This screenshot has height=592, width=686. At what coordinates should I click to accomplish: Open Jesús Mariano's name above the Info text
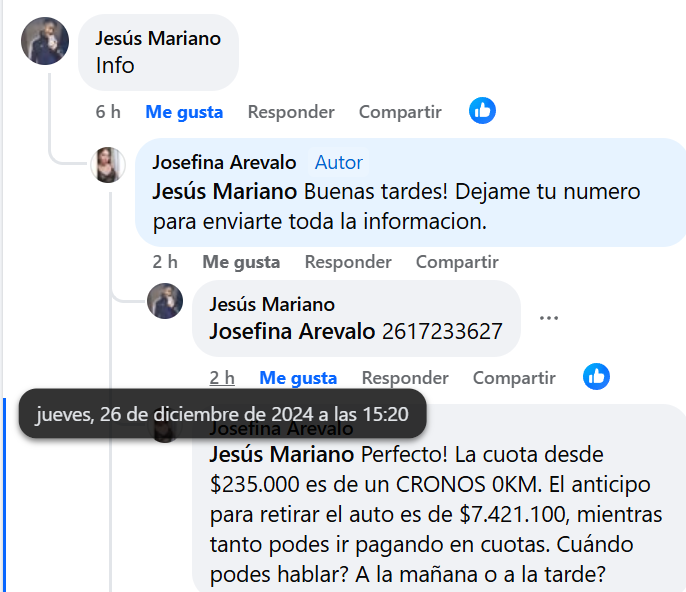(x=158, y=39)
